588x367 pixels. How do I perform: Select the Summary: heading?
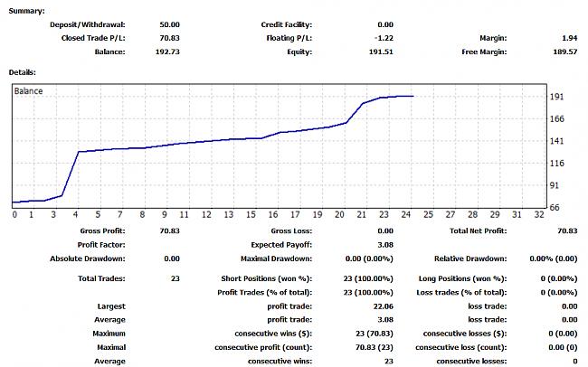26,11
